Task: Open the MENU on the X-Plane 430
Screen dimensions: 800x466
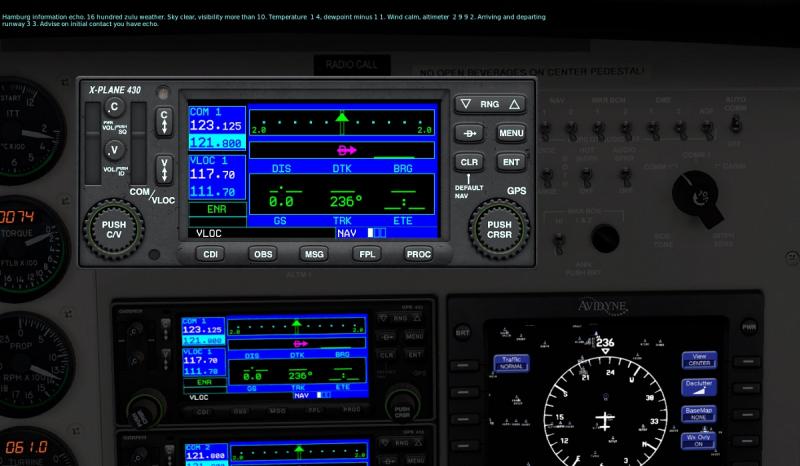Action: coord(511,133)
